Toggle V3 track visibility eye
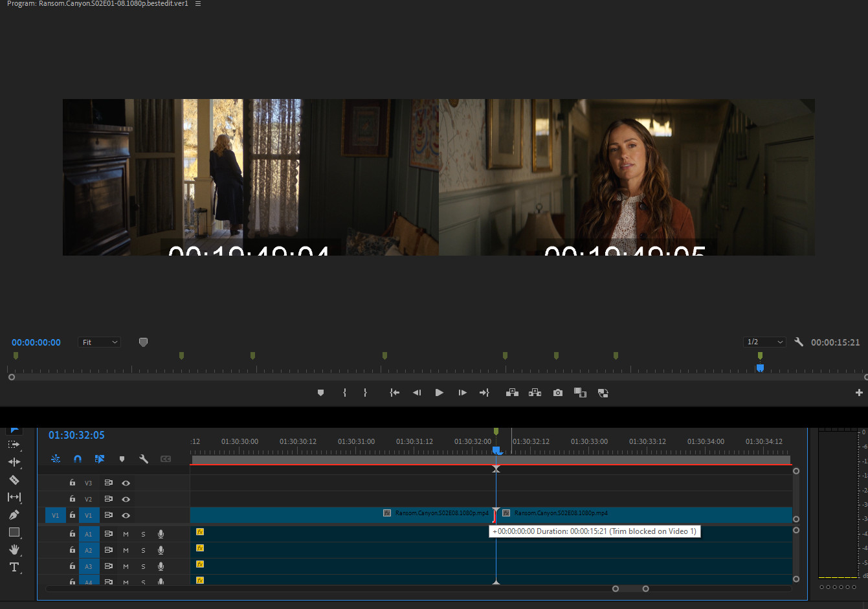Image resolution: width=868 pixels, height=609 pixels. tap(126, 483)
